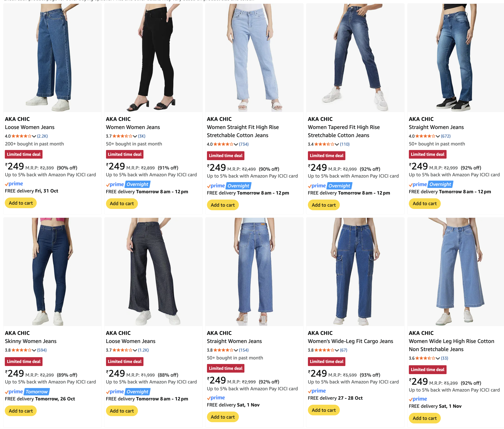Click the prime Overnight badge on Tapered Fit jeans

330,186
